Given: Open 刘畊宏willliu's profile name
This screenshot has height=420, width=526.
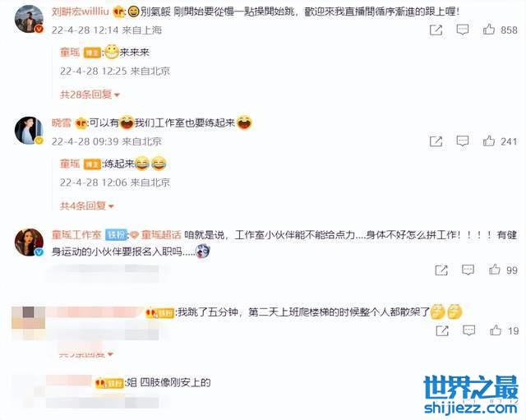Looking at the screenshot, I should point(81,12).
